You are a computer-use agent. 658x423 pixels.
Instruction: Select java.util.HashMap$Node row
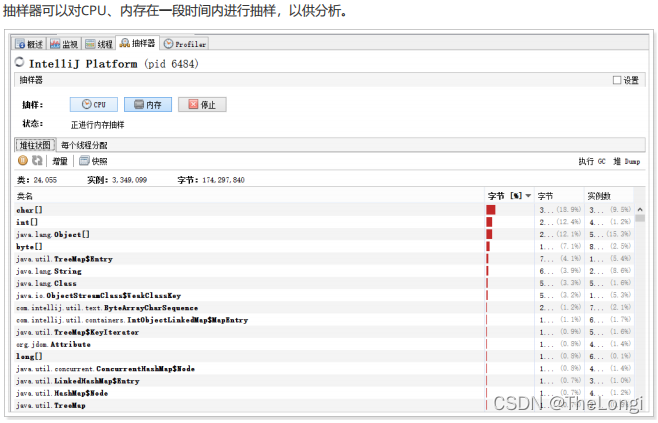324,392
